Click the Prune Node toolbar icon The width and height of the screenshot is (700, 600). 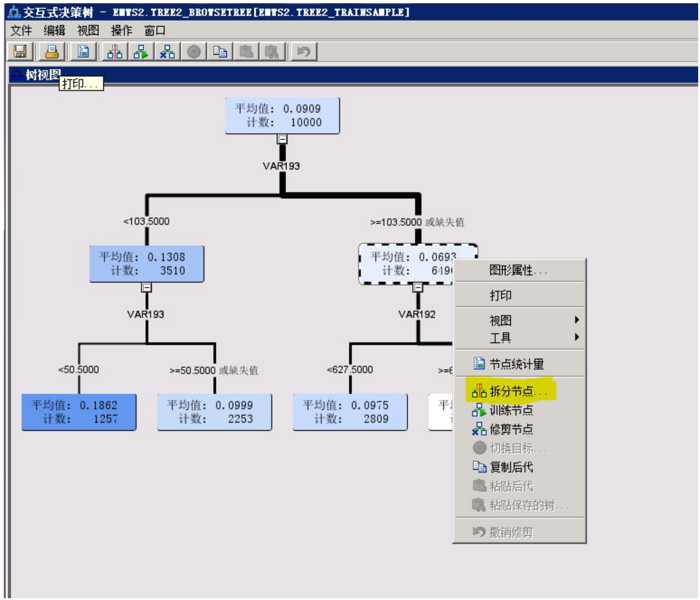(167, 52)
